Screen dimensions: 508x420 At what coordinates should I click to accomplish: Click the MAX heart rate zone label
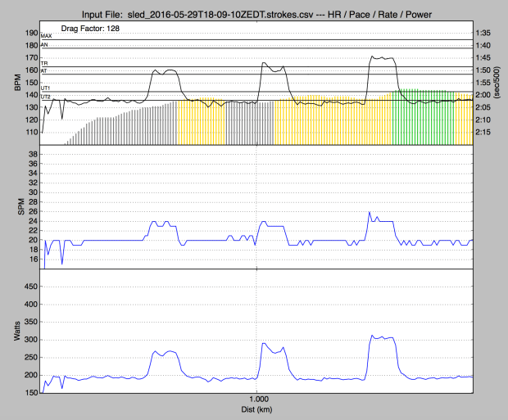[x=47, y=37]
